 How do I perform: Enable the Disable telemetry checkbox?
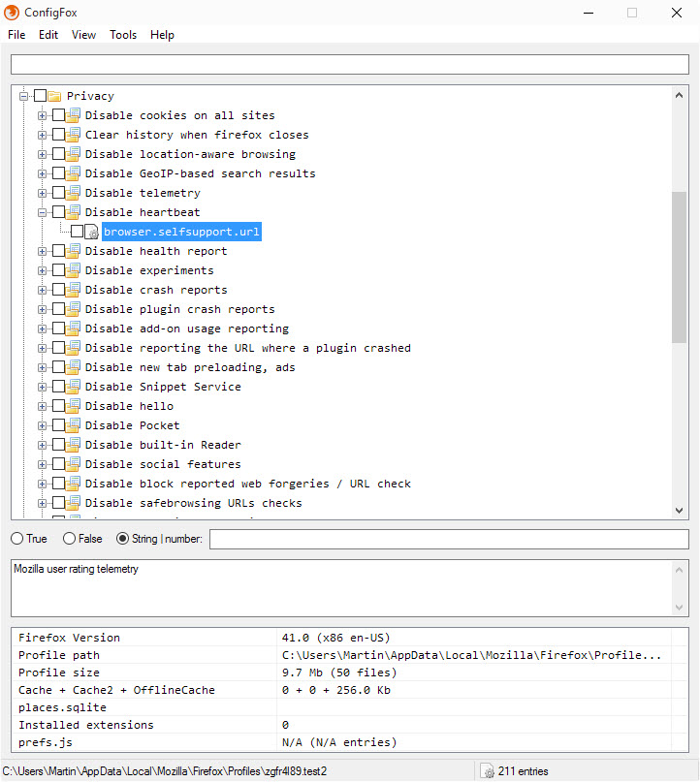click(x=59, y=193)
